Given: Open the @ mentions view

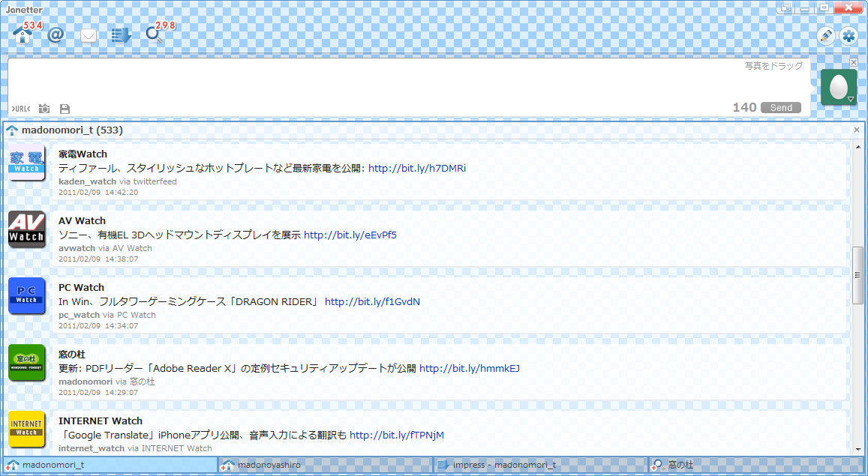Looking at the screenshot, I should pyautogui.click(x=56, y=35).
